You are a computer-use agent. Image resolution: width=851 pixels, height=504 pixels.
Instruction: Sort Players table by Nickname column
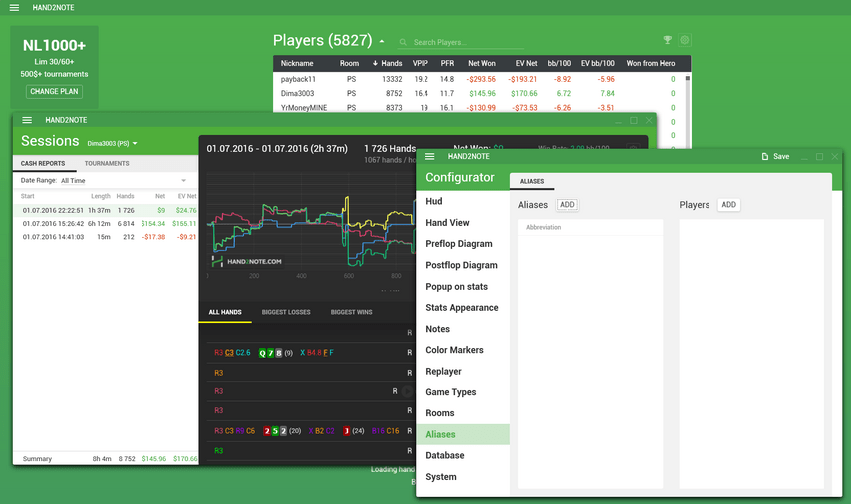tap(297, 63)
